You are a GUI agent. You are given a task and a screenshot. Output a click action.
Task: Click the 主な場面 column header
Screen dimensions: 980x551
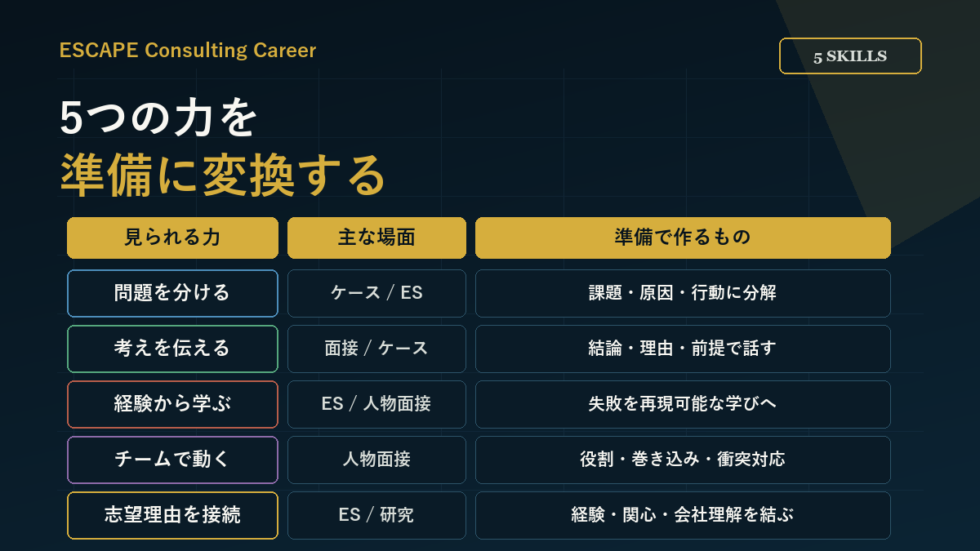376,238
